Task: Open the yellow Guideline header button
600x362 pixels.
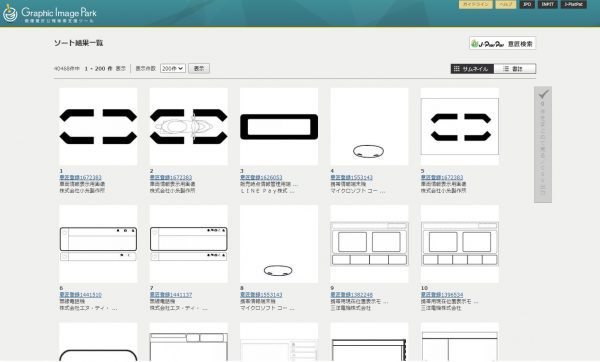Action: [476, 4]
